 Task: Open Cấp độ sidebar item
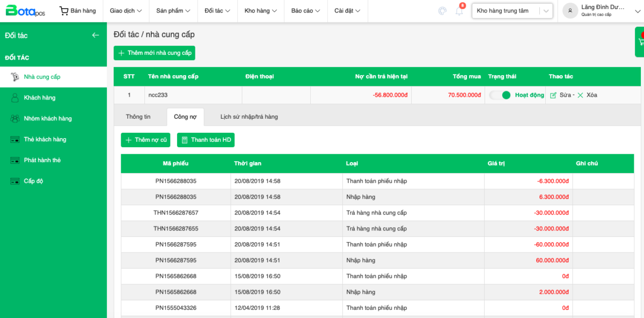[x=33, y=181]
